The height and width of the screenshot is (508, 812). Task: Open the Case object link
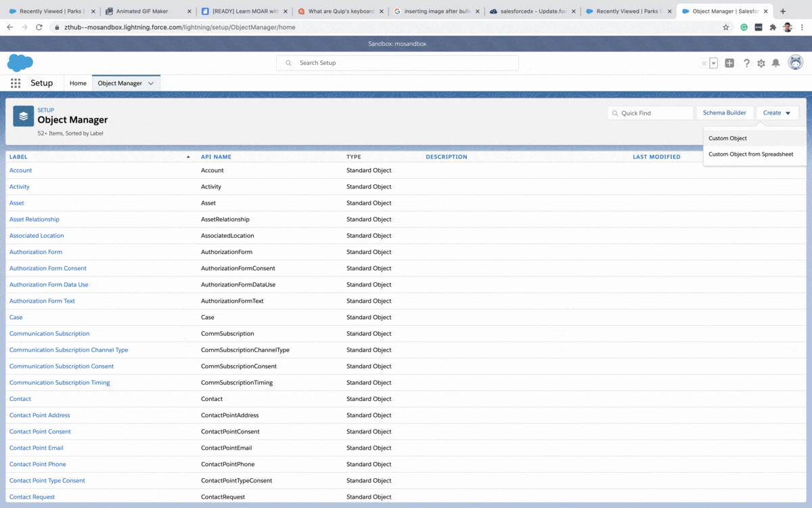16,317
